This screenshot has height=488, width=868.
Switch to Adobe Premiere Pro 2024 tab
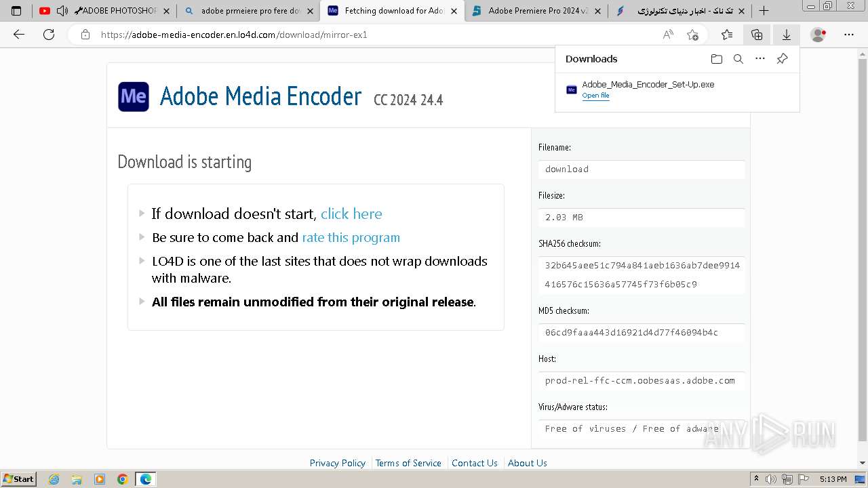tap(536, 11)
